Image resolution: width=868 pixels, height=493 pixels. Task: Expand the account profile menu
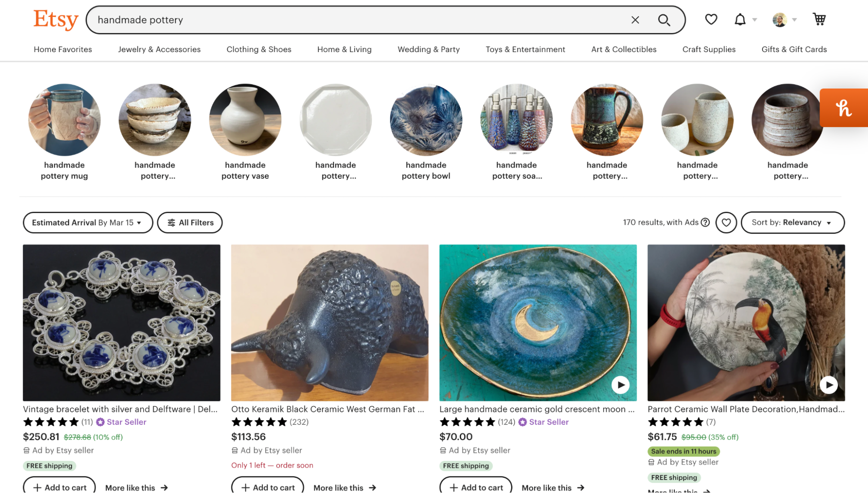(784, 20)
